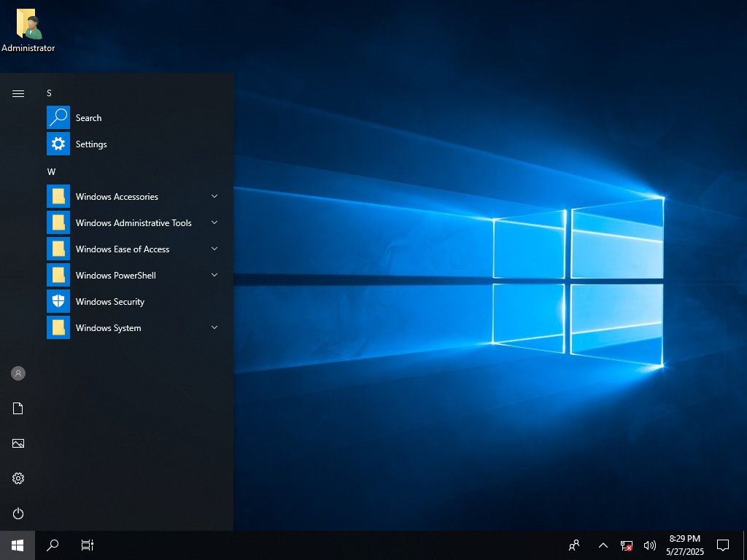
Task: Expand Windows Accessories chevron
Action: point(214,196)
